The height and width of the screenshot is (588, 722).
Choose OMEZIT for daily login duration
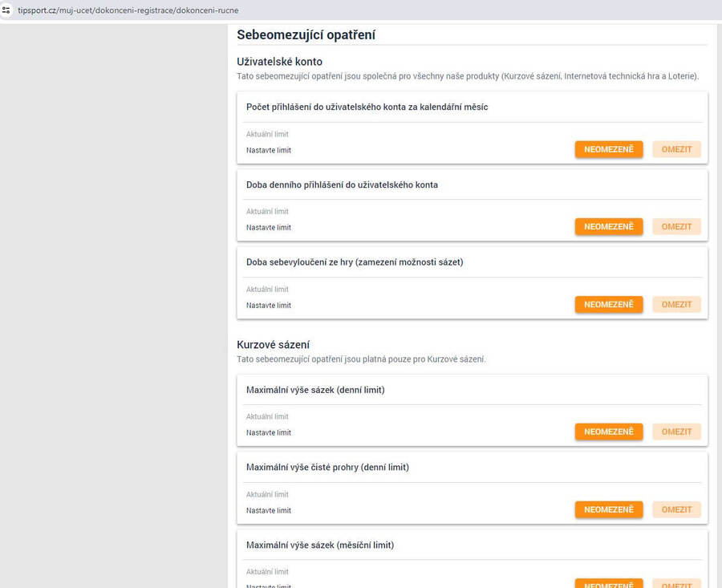676,226
